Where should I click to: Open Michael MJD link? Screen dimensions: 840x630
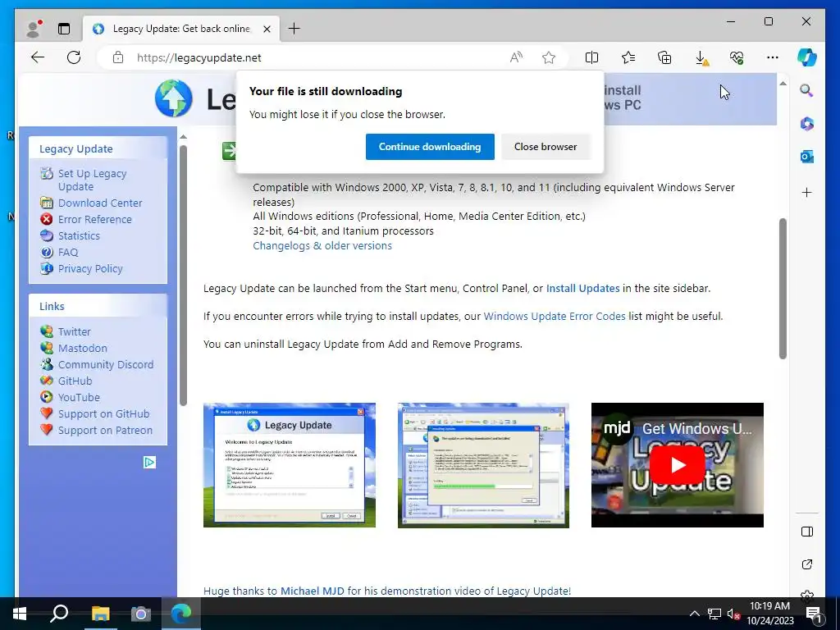tap(313, 591)
